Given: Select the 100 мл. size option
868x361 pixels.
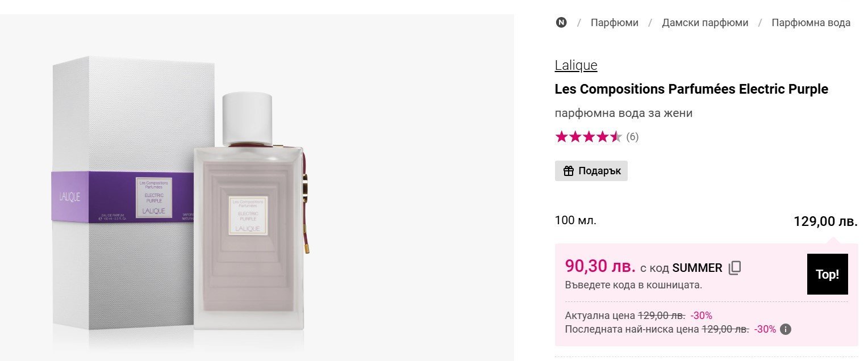Looking at the screenshot, I should coord(575,220).
